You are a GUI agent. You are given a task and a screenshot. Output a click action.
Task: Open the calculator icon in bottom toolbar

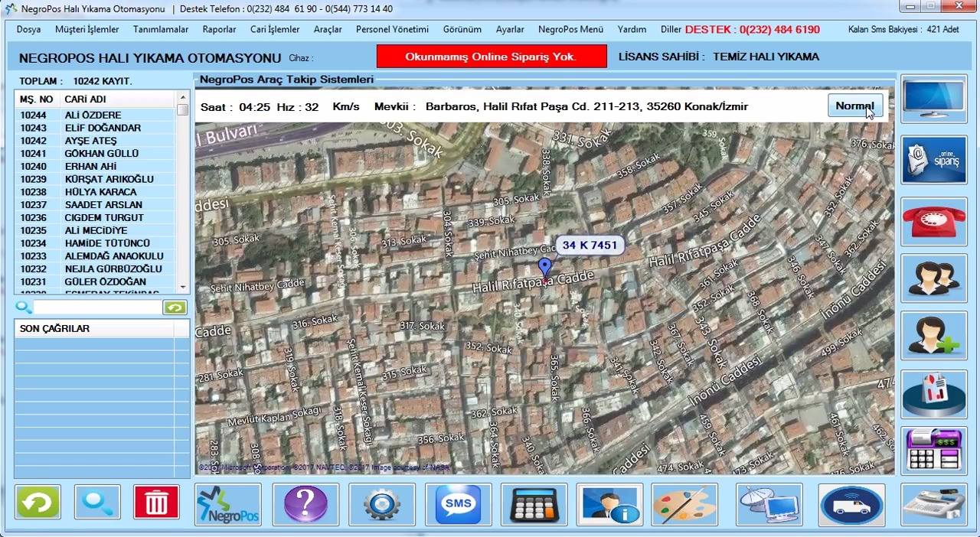(534, 504)
